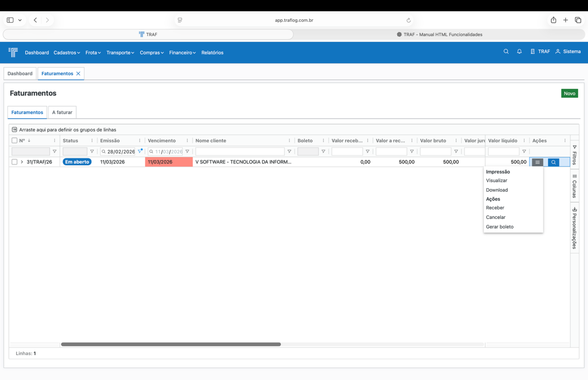Open the notifications bell
588x380 pixels.
click(519, 51)
